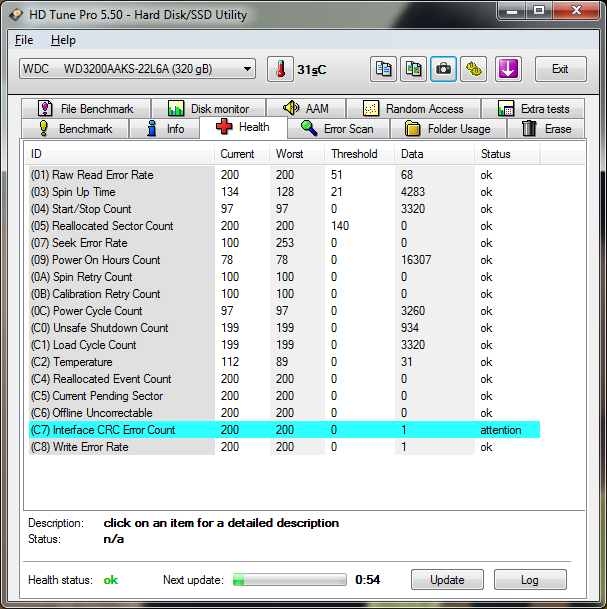Click the Log button
The width and height of the screenshot is (607, 609).
pos(530,580)
